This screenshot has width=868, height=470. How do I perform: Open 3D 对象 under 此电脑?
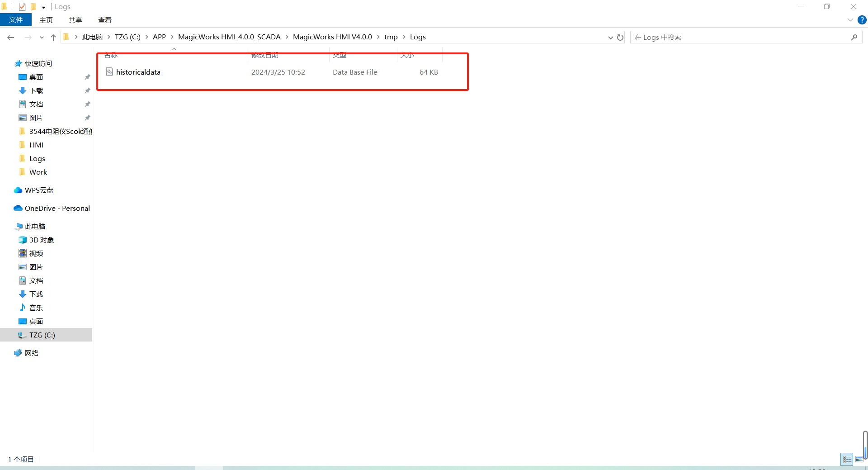click(x=41, y=240)
